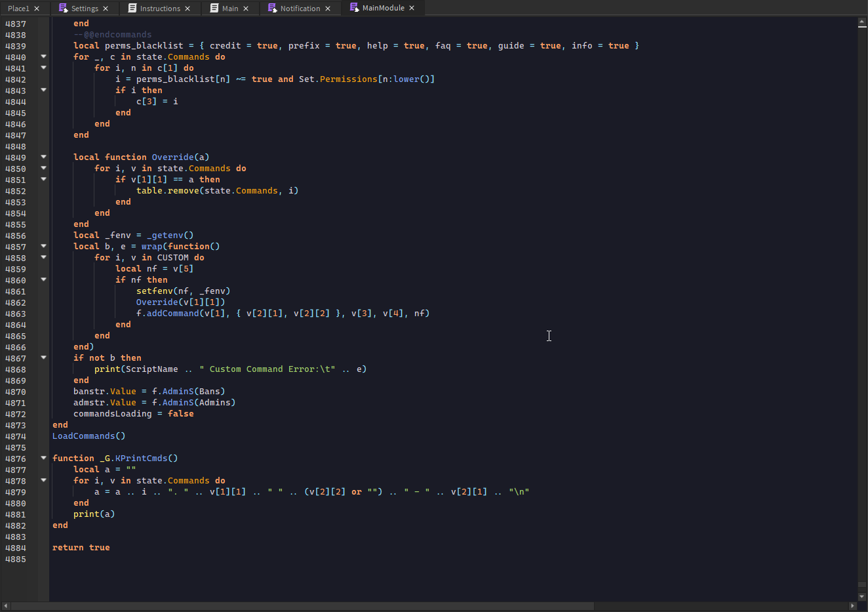This screenshot has height=612, width=868.
Task: Collapse the for loop at line 4840
Action: (44, 56)
